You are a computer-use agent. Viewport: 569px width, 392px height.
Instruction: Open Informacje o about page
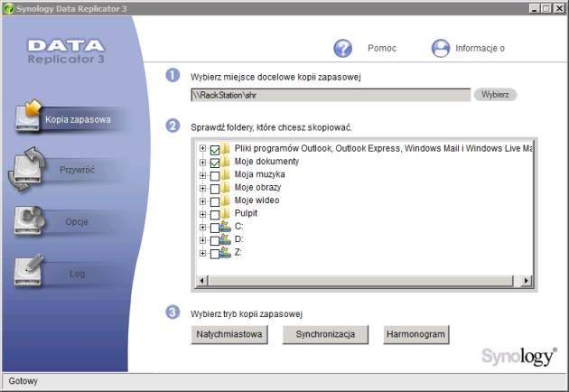(x=480, y=48)
